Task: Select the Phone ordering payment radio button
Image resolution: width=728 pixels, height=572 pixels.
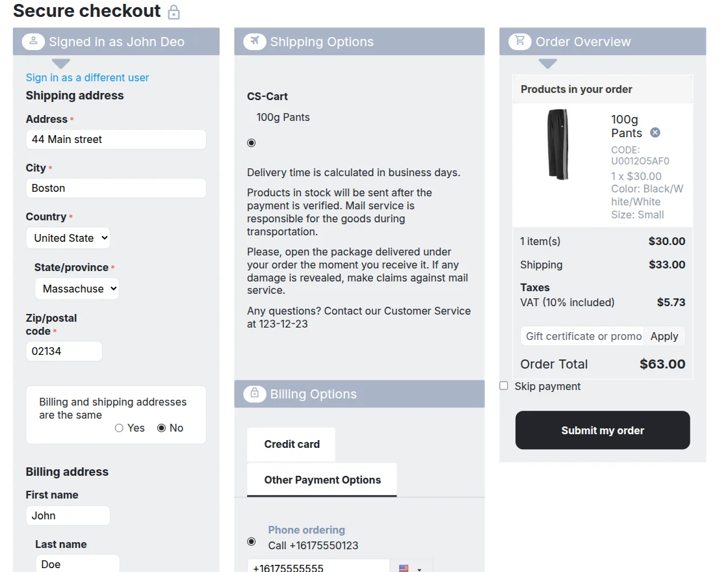Action: click(x=252, y=541)
